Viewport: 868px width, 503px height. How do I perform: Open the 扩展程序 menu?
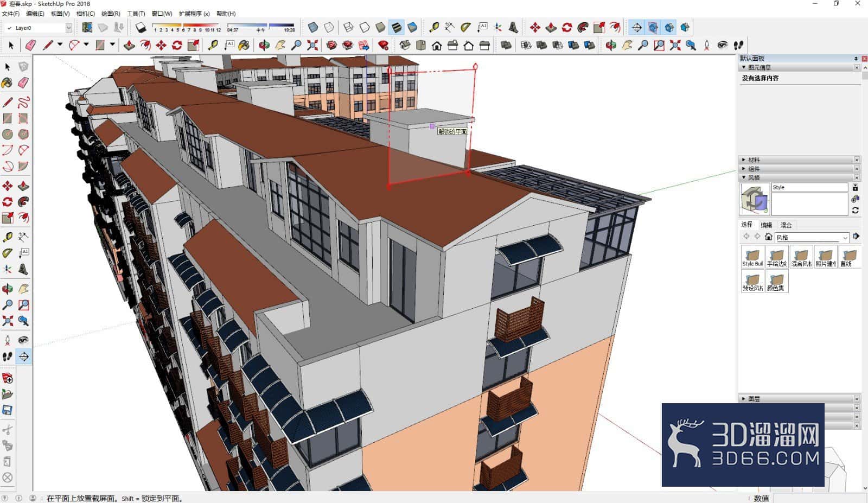[194, 14]
